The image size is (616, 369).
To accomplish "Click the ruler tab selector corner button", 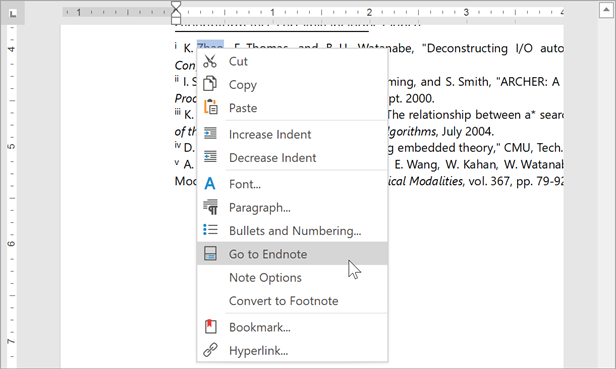I will tap(13, 14).
